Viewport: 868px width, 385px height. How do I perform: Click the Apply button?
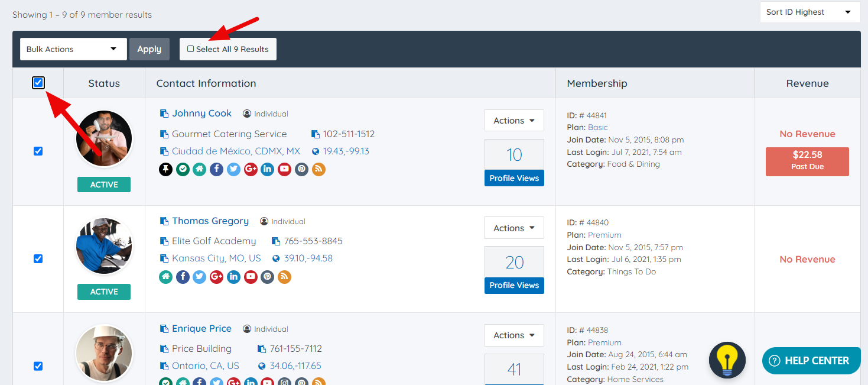[149, 49]
